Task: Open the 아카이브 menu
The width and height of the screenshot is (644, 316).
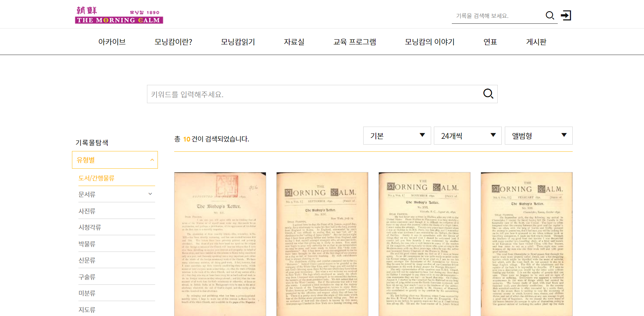Action: [x=112, y=42]
